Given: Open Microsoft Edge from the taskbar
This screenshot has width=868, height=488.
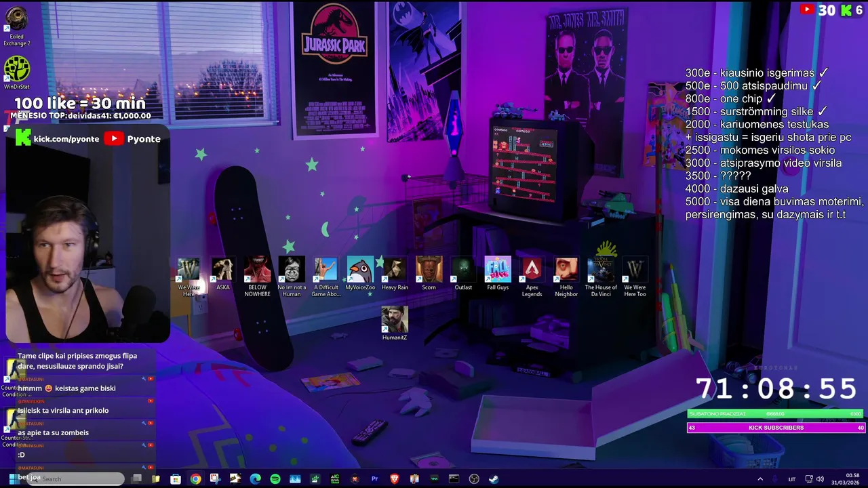Looking at the screenshot, I should point(255,479).
